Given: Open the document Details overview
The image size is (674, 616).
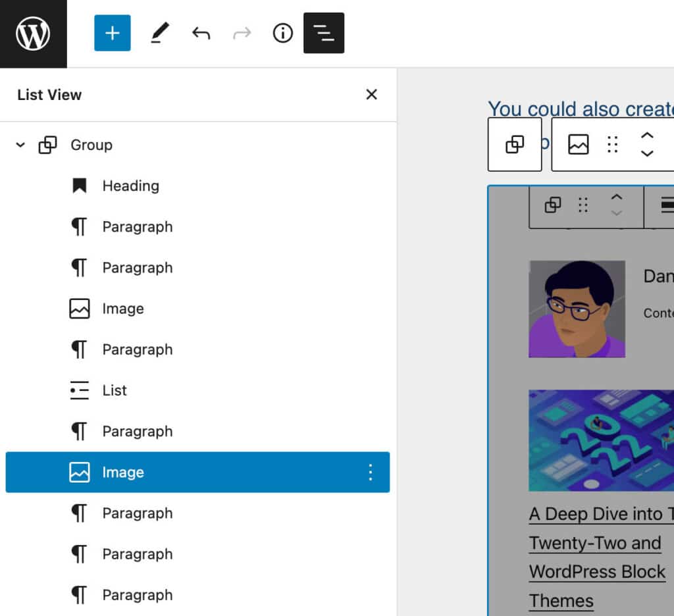Looking at the screenshot, I should pyautogui.click(x=282, y=33).
